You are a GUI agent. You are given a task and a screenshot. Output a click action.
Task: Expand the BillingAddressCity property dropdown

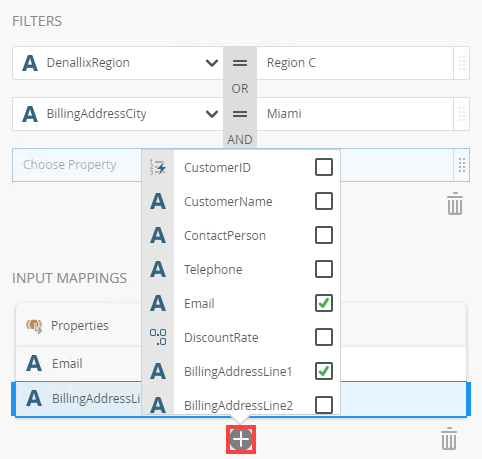[x=212, y=114]
